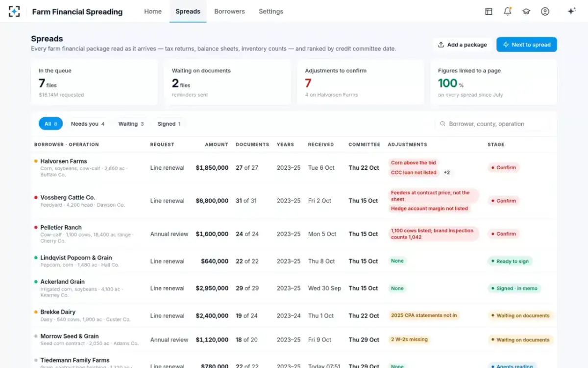Filter by Needs you 4
This screenshot has height=368, width=588.
tap(87, 124)
